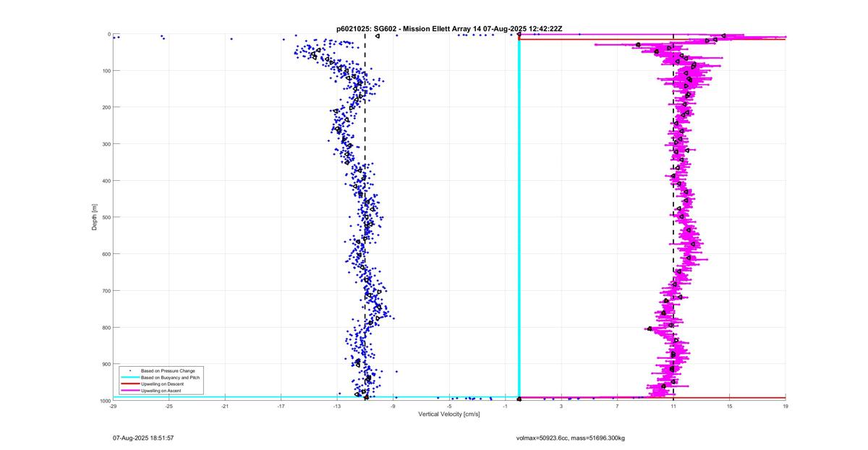Screen dimensions: 868x450
Task: Click the y-axis tick label '200'
Action: tap(106, 107)
